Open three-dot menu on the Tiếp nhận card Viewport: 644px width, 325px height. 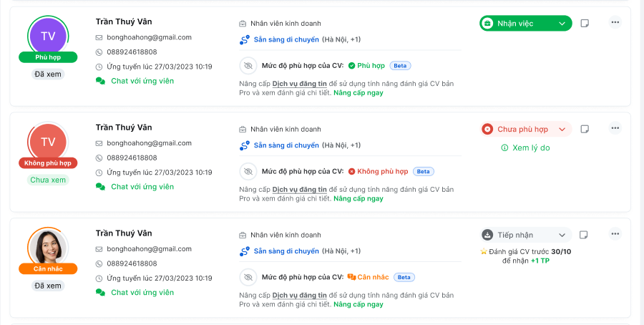point(615,234)
